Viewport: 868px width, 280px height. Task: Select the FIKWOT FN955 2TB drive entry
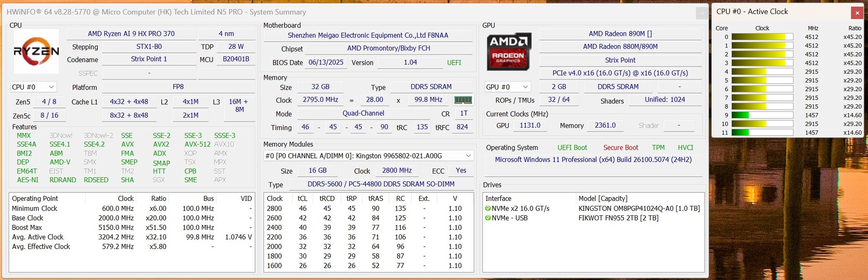pos(618,218)
